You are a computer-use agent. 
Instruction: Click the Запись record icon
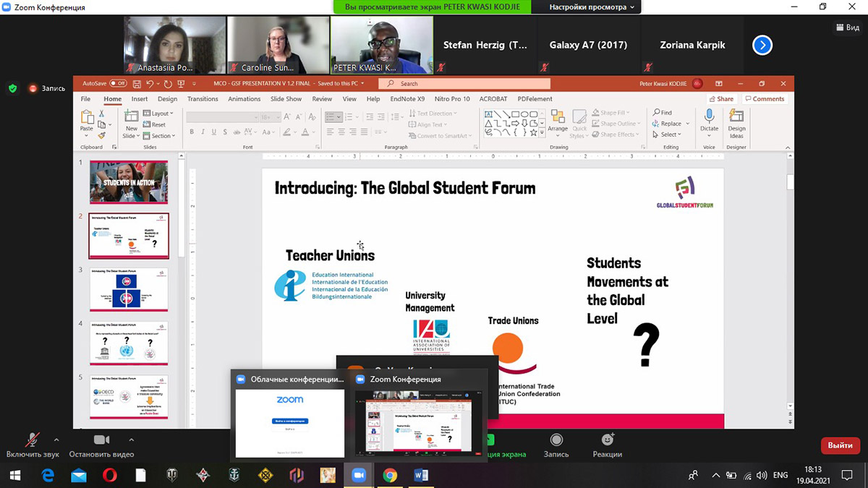(556, 440)
